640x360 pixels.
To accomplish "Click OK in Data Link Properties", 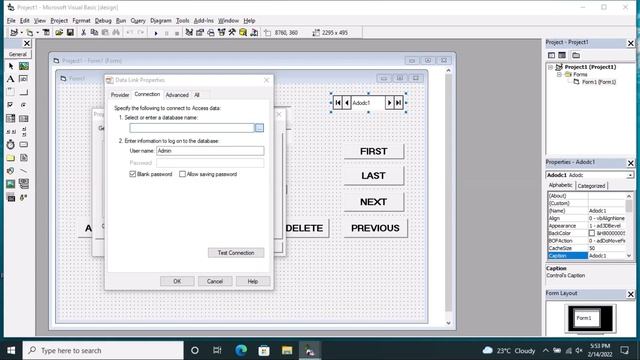I will click(177, 281).
